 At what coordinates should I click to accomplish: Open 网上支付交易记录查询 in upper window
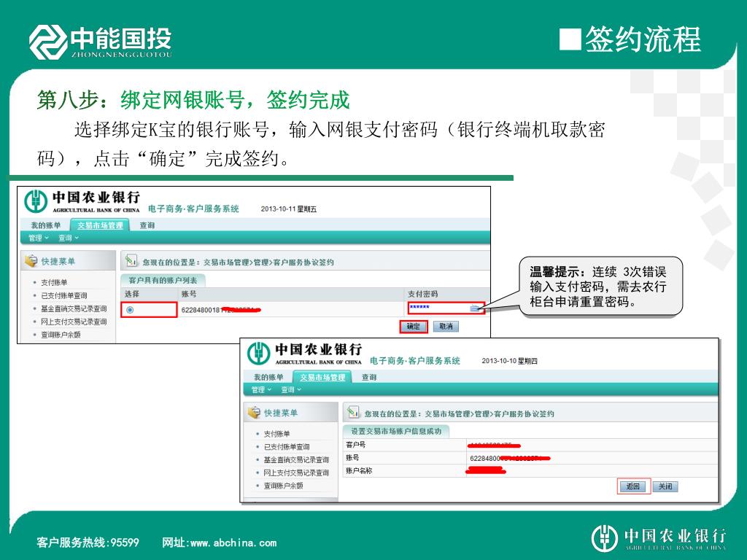(x=74, y=322)
